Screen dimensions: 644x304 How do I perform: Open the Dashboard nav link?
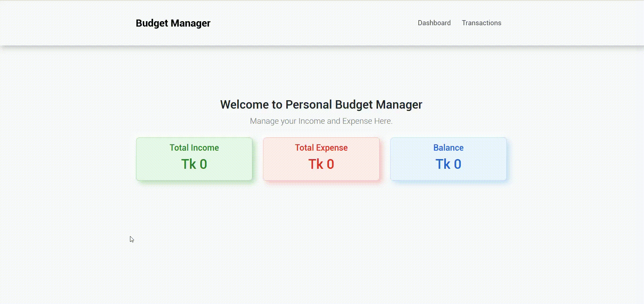(x=434, y=23)
